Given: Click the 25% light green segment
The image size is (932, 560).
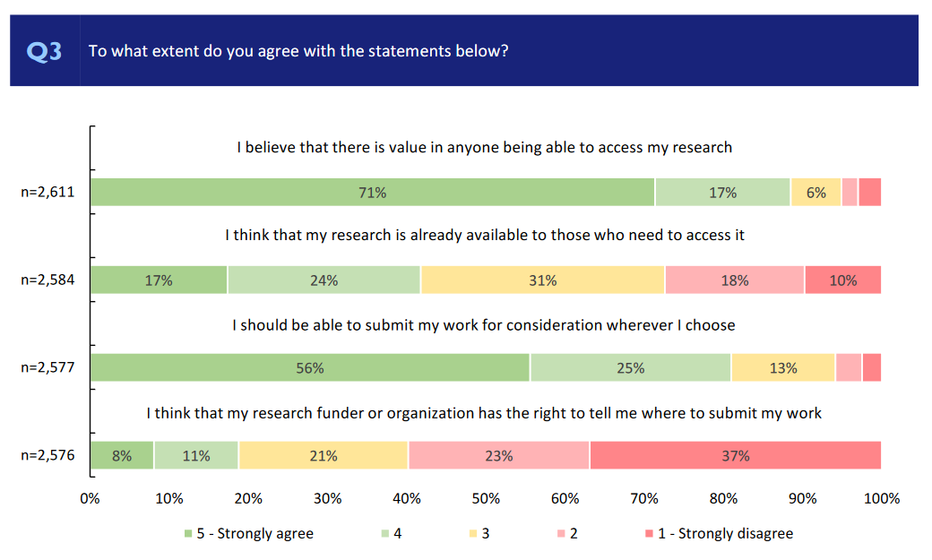Looking at the screenshot, I should tap(630, 368).
